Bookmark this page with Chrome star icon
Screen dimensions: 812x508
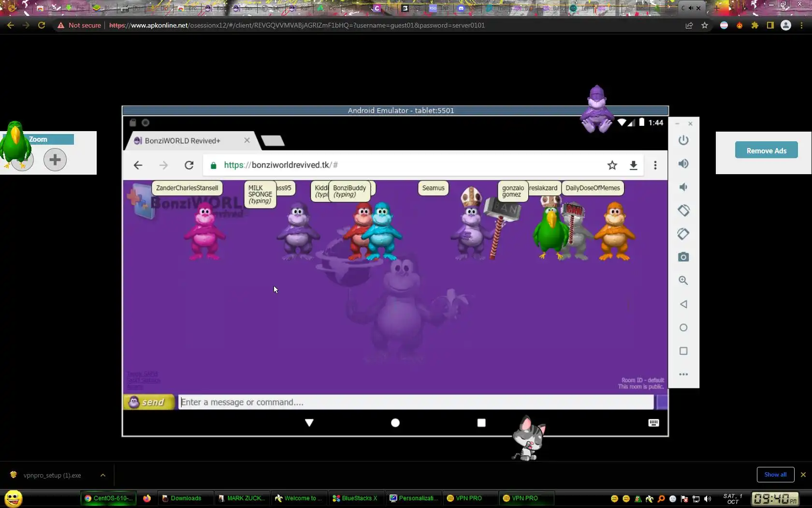705,25
